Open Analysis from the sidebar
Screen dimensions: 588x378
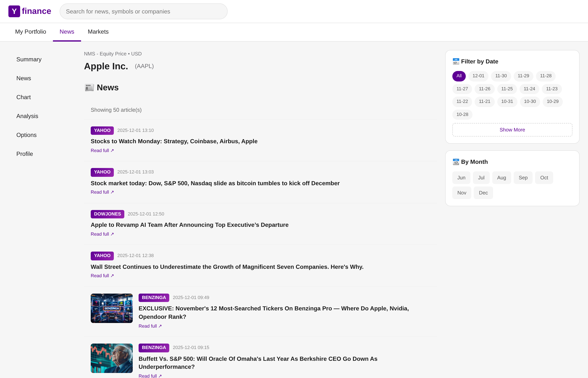(x=27, y=116)
